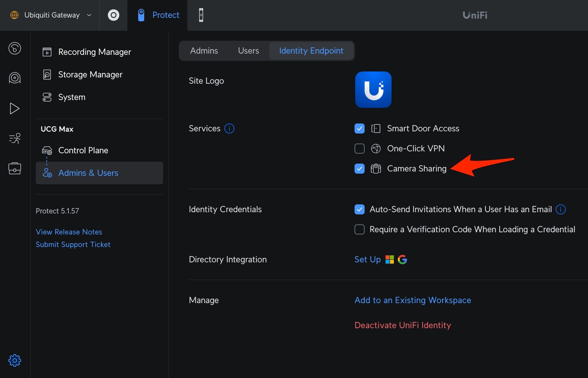The width and height of the screenshot is (588, 378).
Task: Switch to the Users tab
Action: pyautogui.click(x=249, y=51)
